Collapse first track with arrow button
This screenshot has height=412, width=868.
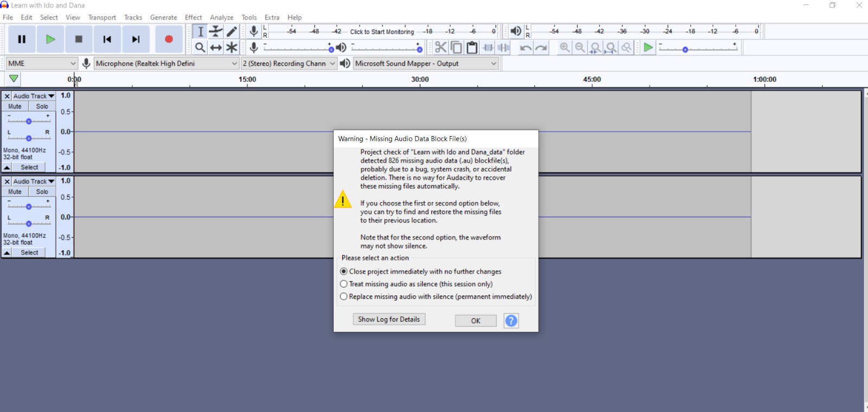click(7, 168)
